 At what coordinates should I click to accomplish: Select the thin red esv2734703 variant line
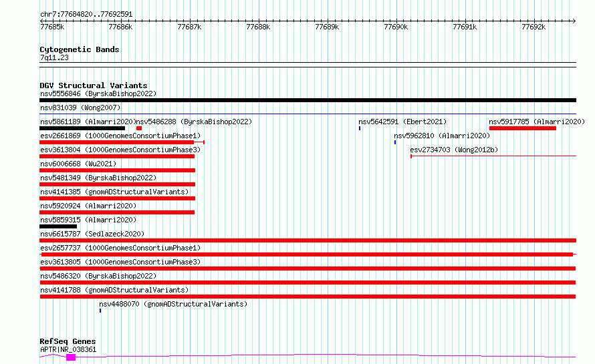click(x=493, y=156)
